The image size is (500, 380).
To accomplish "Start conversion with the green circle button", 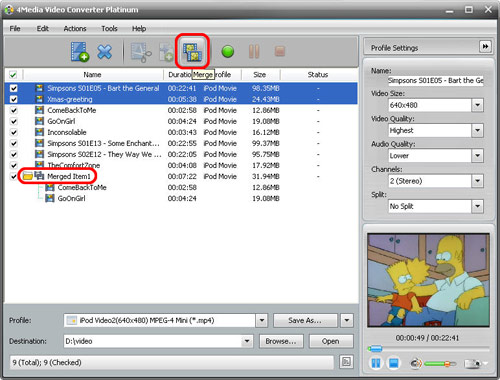I will 228,52.
